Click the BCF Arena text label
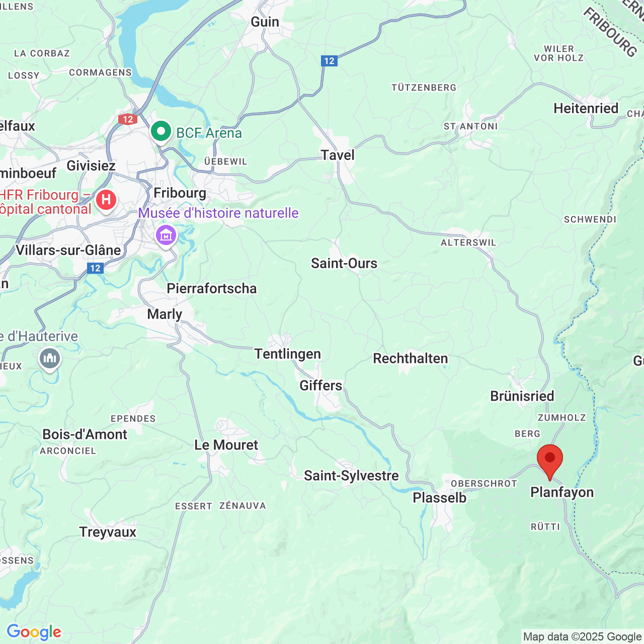Screen dimensions: 644x644 click(209, 133)
